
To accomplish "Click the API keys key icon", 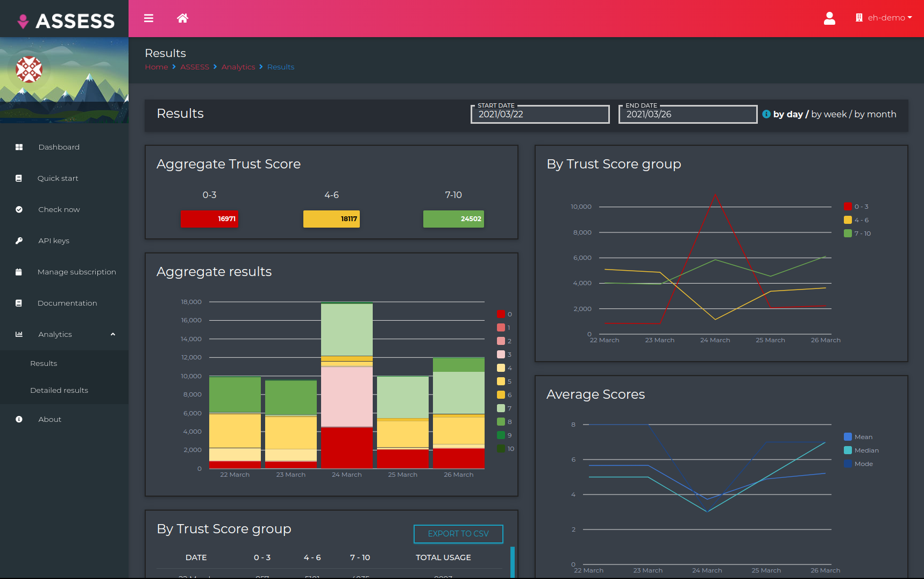I will pos(19,241).
